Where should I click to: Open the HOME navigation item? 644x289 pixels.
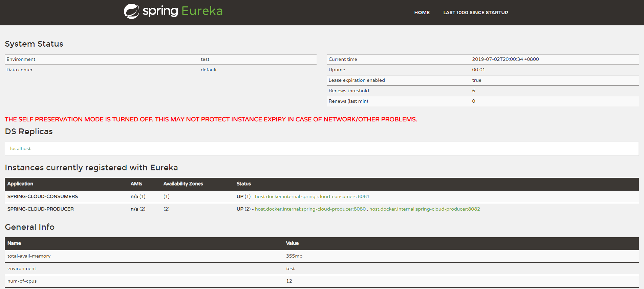422,13
